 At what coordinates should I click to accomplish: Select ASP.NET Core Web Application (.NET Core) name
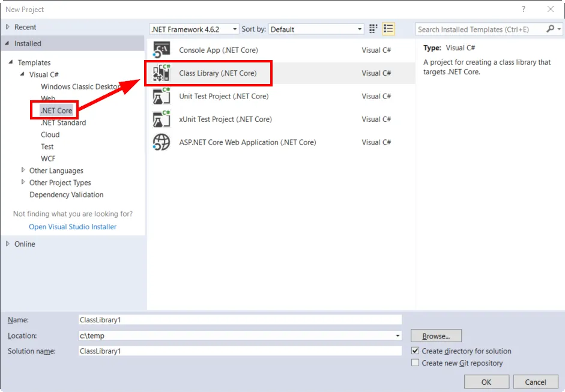(247, 142)
